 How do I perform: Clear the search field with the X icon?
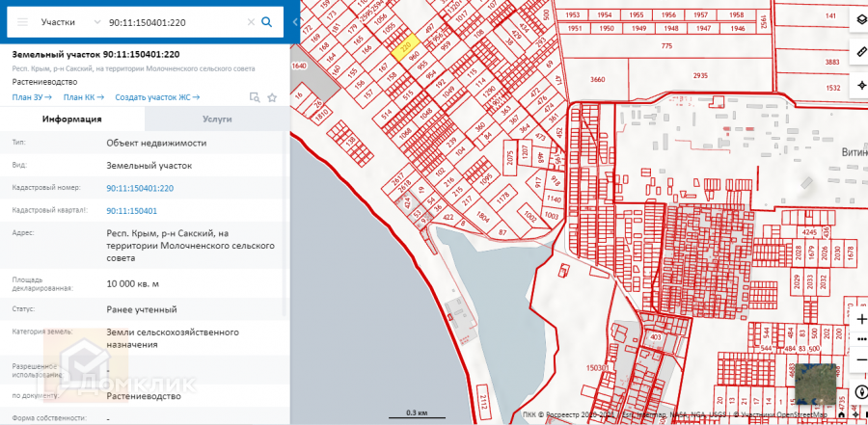tap(251, 21)
